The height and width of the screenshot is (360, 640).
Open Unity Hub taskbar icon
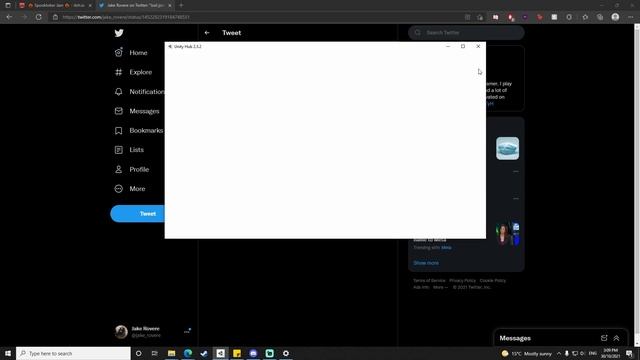[220, 353]
